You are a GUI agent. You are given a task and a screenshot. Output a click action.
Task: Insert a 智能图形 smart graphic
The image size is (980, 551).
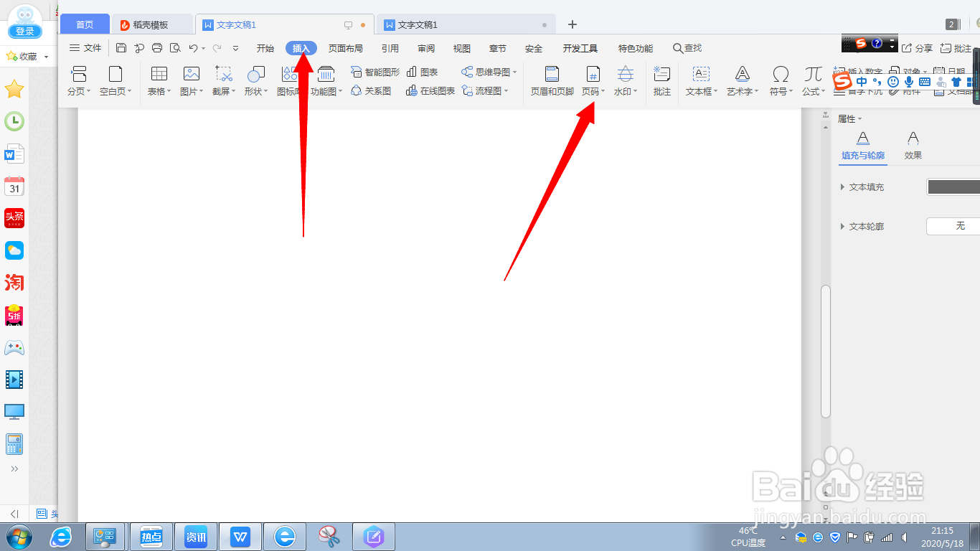(373, 71)
